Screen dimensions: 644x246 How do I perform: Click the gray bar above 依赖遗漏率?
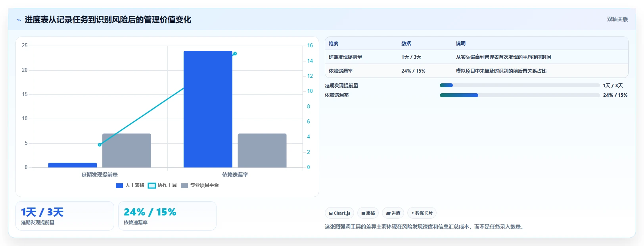click(x=262, y=150)
